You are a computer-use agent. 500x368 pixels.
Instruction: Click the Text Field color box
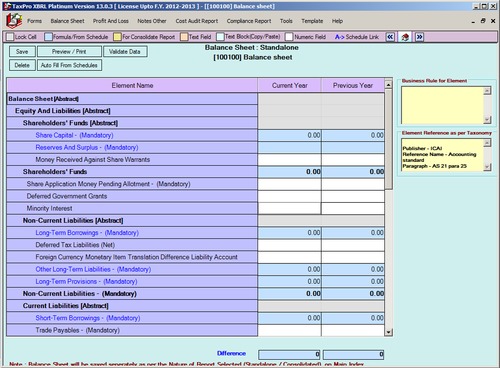(x=184, y=37)
